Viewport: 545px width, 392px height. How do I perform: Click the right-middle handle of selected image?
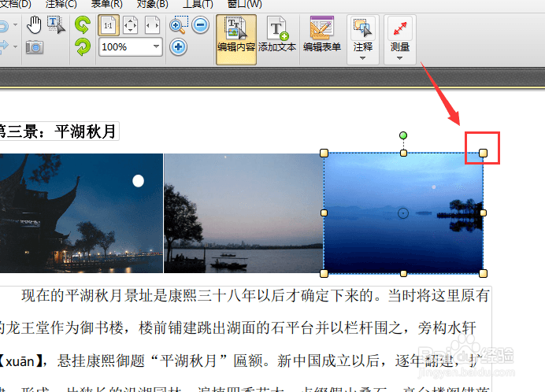click(x=483, y=213)
